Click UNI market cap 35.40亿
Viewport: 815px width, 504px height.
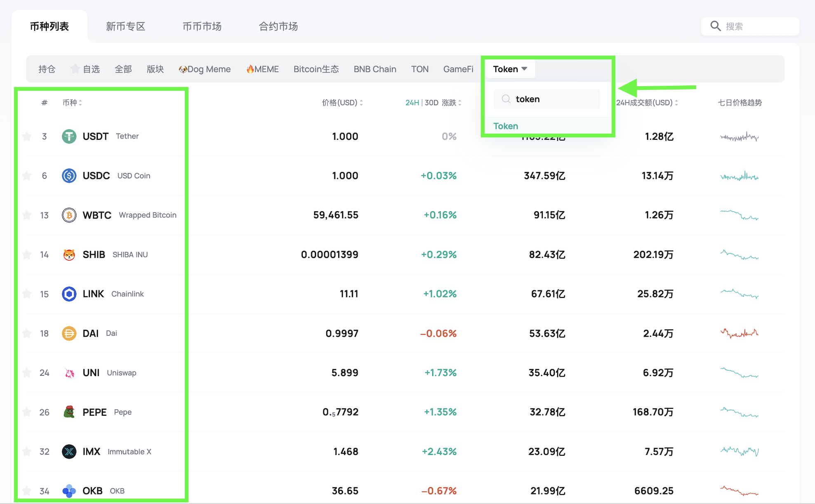[x=547, y=373]
